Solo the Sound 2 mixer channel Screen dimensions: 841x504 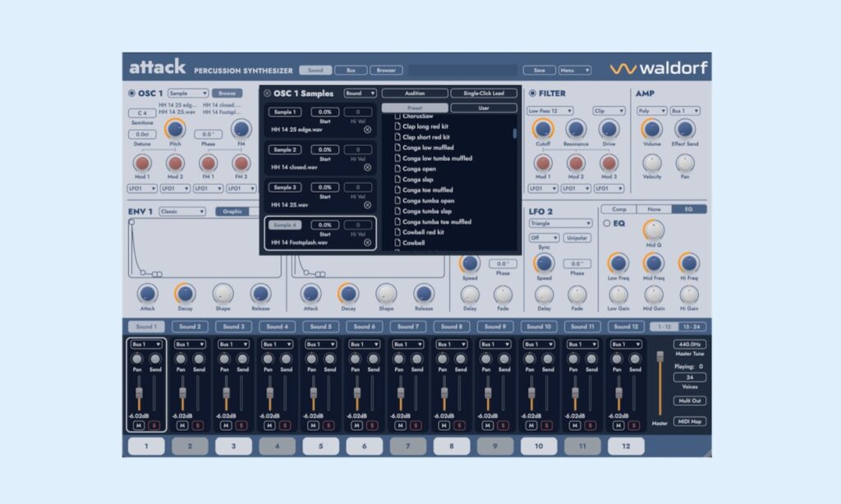(x=199, y=425)
